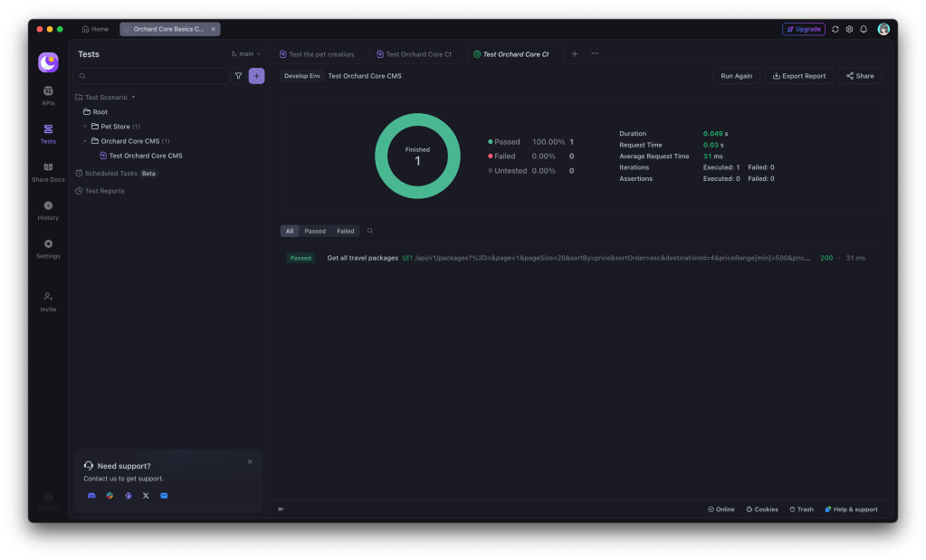
Task: Click the purple plus button to add test
Action: tap(256, 76)
